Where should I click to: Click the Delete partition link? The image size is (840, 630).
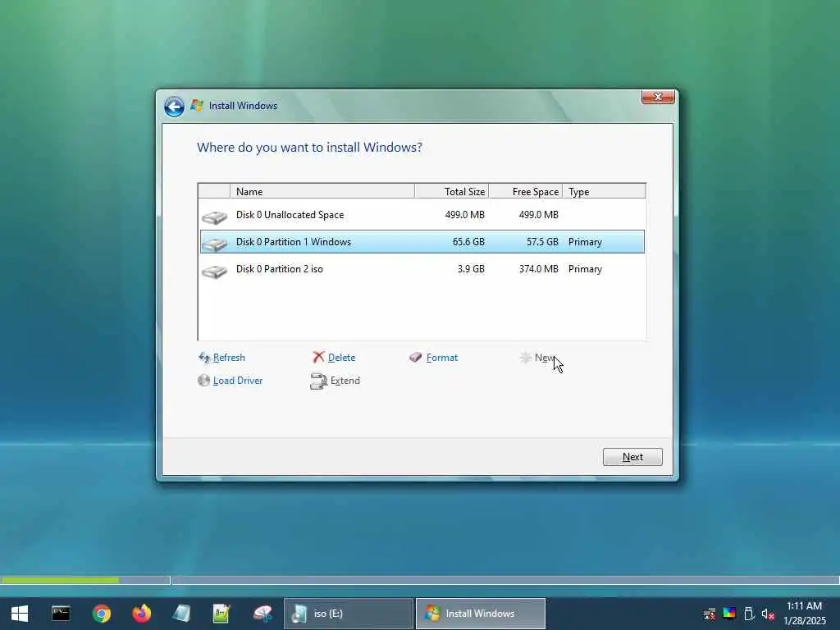[x=341, y=358]
